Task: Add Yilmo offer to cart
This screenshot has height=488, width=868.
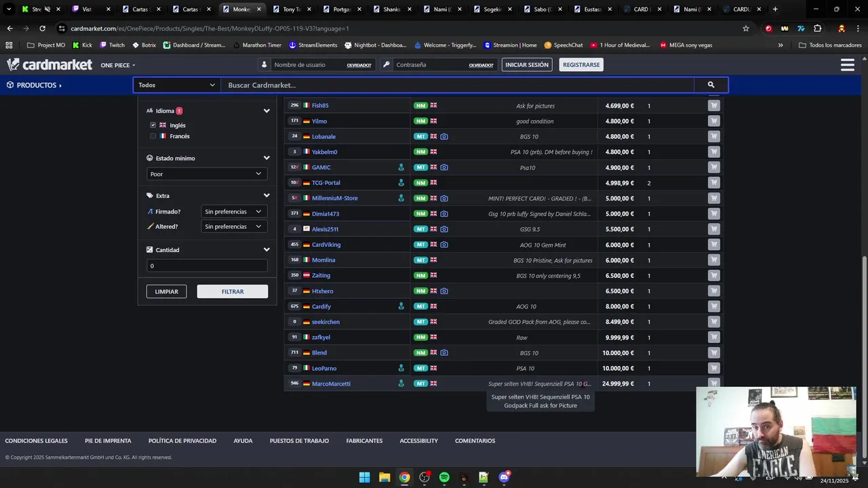Action: [x=713, y=121]
